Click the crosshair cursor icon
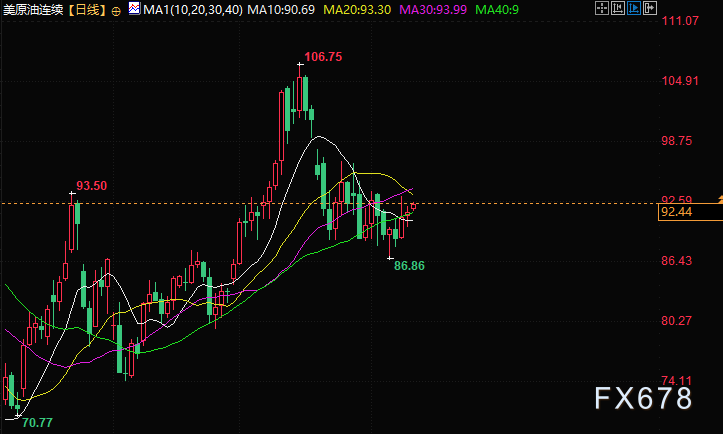This screenshot has width=723, height=434. [x=602, y=8]
